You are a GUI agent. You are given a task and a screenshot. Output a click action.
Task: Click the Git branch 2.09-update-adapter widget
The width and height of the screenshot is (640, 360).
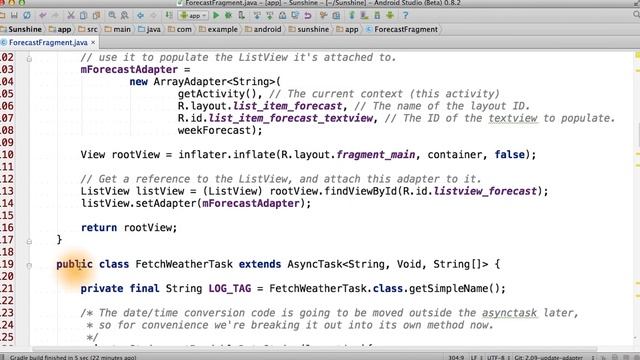pos(549,358)
